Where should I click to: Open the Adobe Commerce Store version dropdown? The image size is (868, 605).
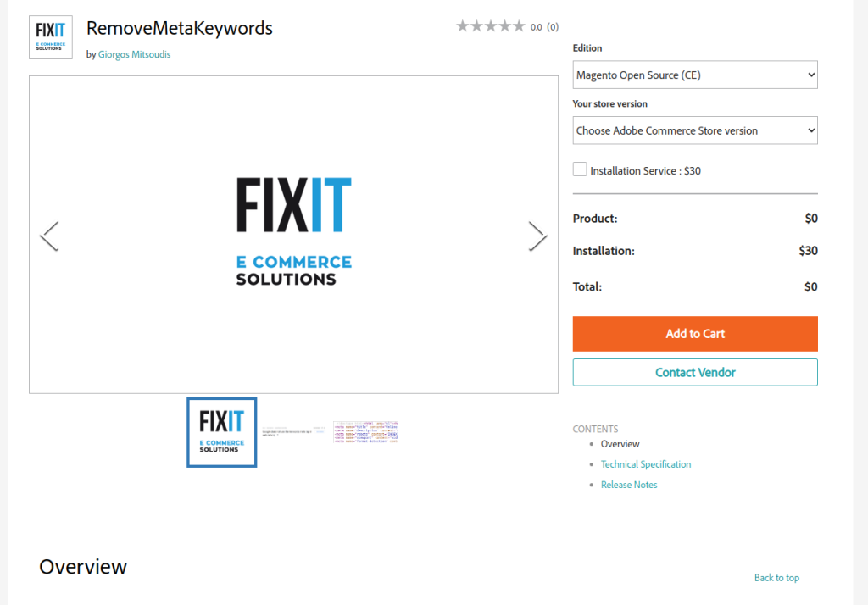pyautogui.click(x=694, y=130)
